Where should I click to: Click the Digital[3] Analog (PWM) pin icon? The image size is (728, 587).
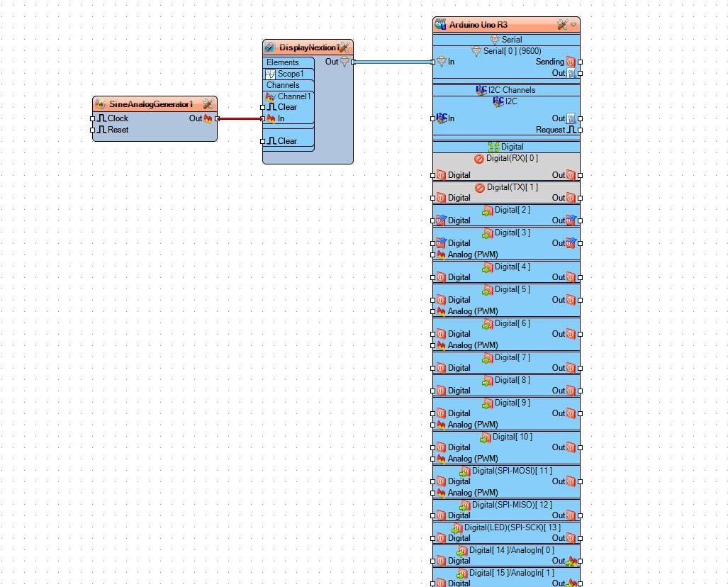tap(441, 255)
